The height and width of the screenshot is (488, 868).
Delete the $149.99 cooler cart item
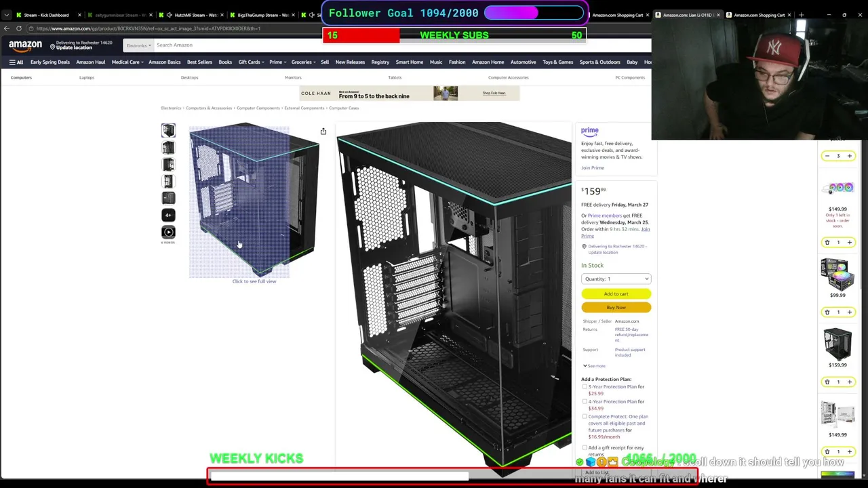[827, 242]
